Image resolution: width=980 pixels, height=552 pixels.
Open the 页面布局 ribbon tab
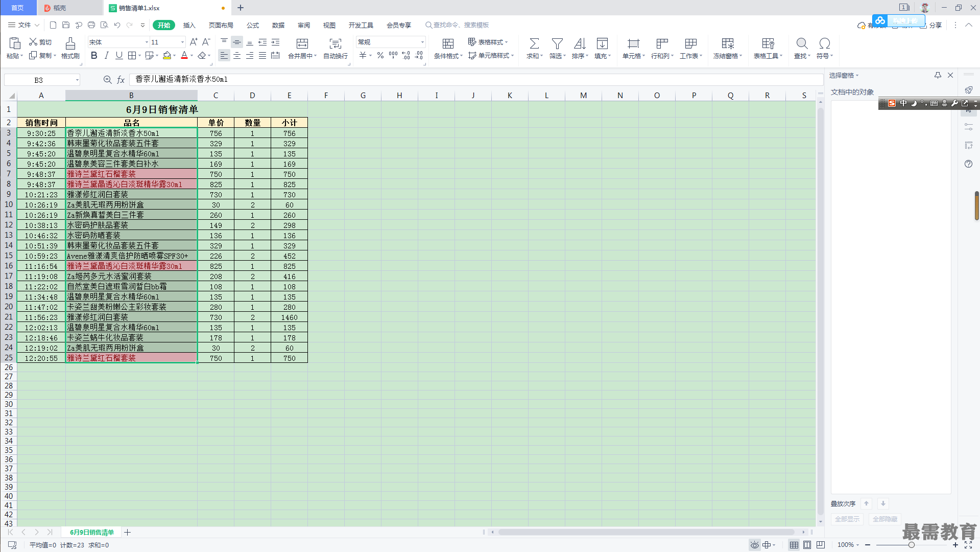tap(221, 25)
